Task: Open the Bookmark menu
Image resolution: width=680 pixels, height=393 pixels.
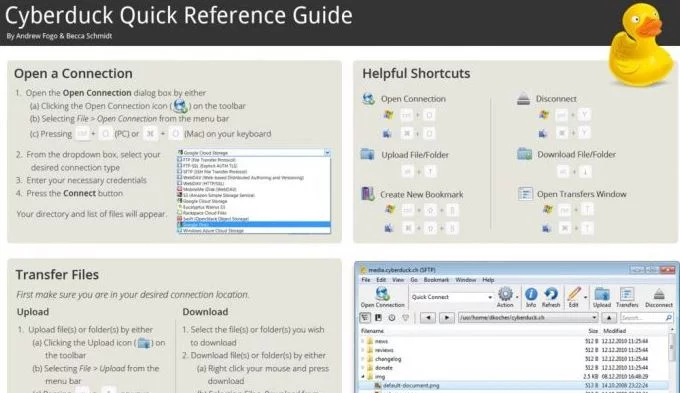Action: (436, 280)
